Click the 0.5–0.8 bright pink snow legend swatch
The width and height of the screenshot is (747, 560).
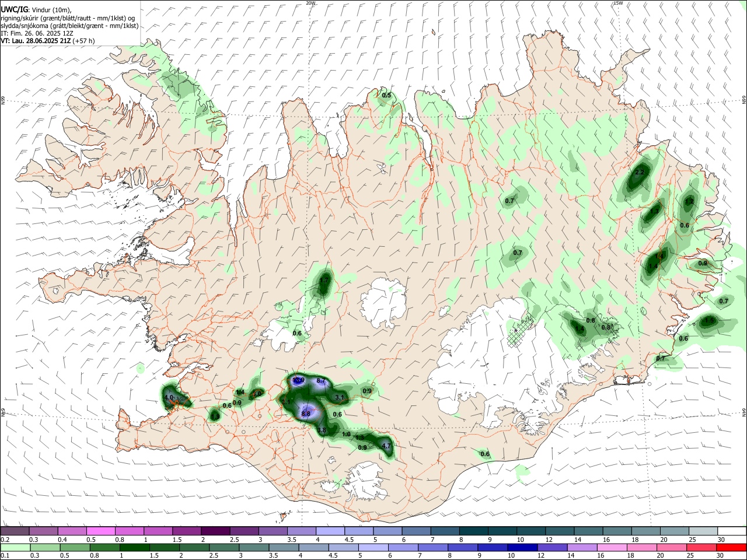coord(101,531)
